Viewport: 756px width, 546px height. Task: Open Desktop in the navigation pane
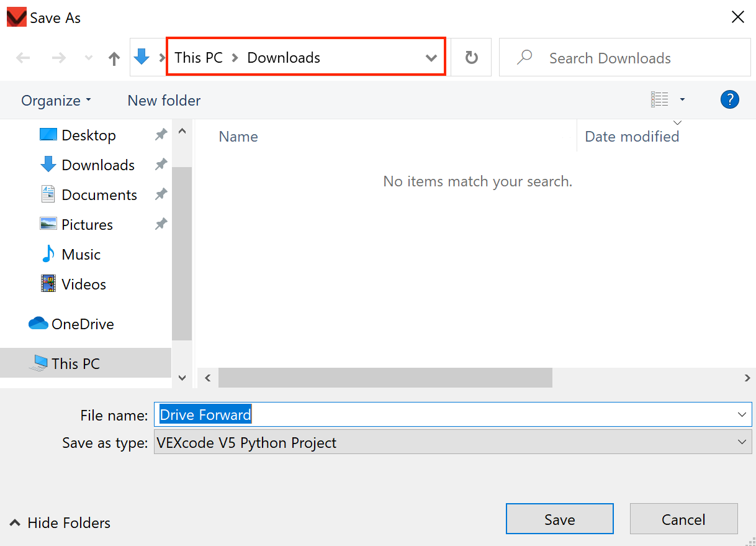(89, 135)
